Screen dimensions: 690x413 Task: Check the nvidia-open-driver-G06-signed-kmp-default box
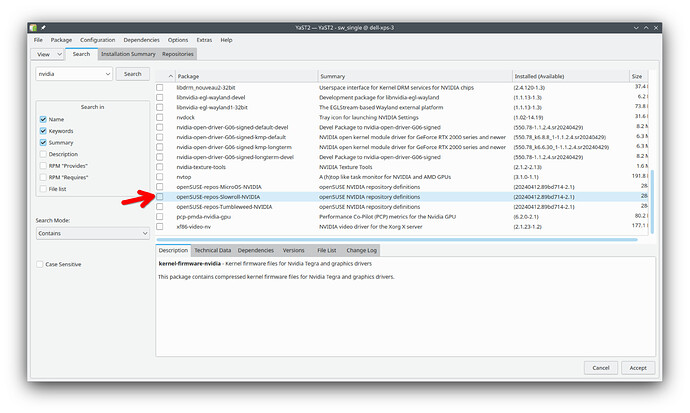(160, 137)
